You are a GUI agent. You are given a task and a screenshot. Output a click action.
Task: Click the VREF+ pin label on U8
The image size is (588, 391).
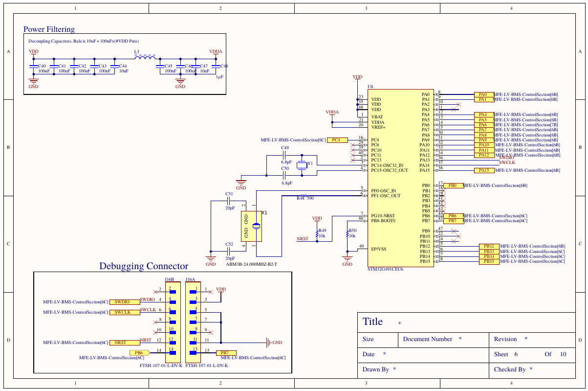378,127
